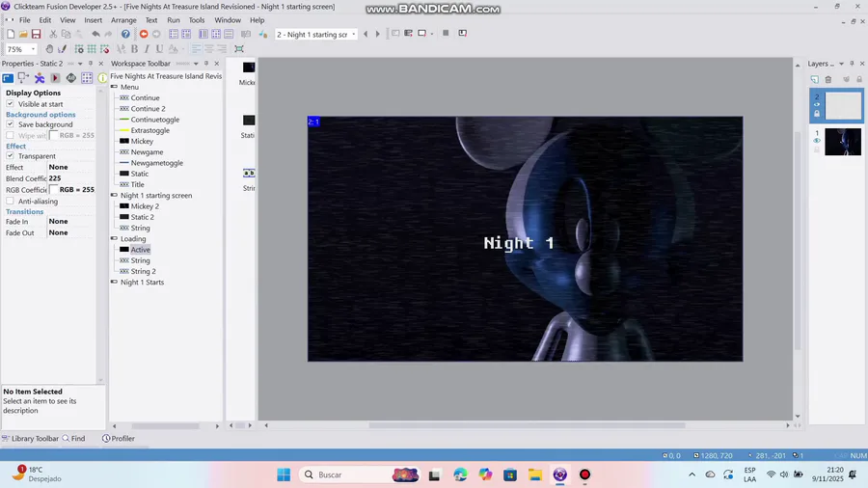The width and height of the screenshot is (868, 488).
Task: Lock layer 1 using its padlock icon
Action: pyautogui.click(x=817, y=149)
